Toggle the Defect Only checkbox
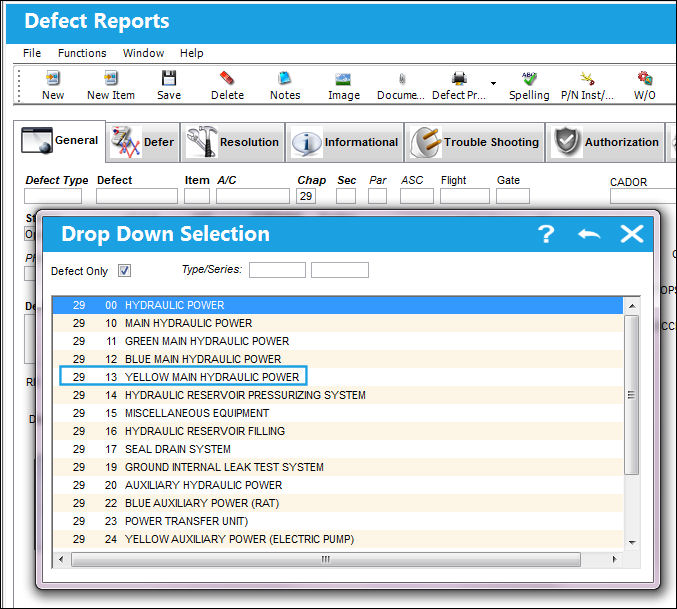The height and width of the screenshot is (609, 677). click(x=125, y=271)
